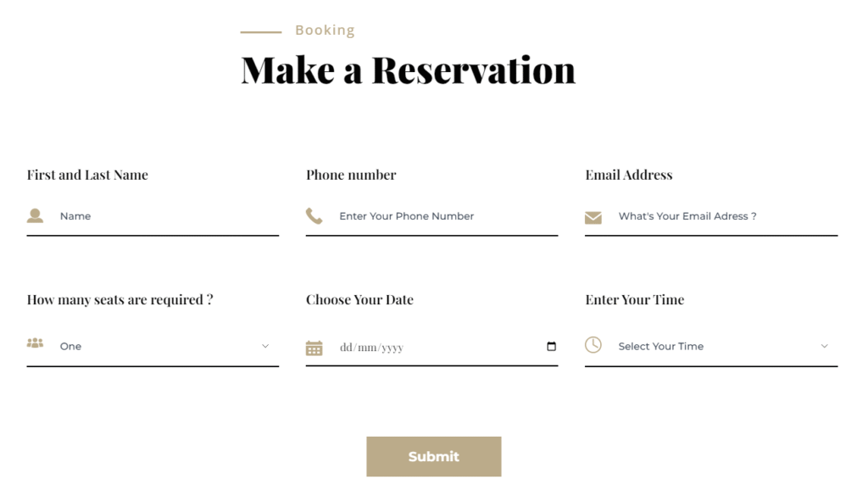Click the calendar grid icon beside date

pyautogui.click(x=314, y=348)
